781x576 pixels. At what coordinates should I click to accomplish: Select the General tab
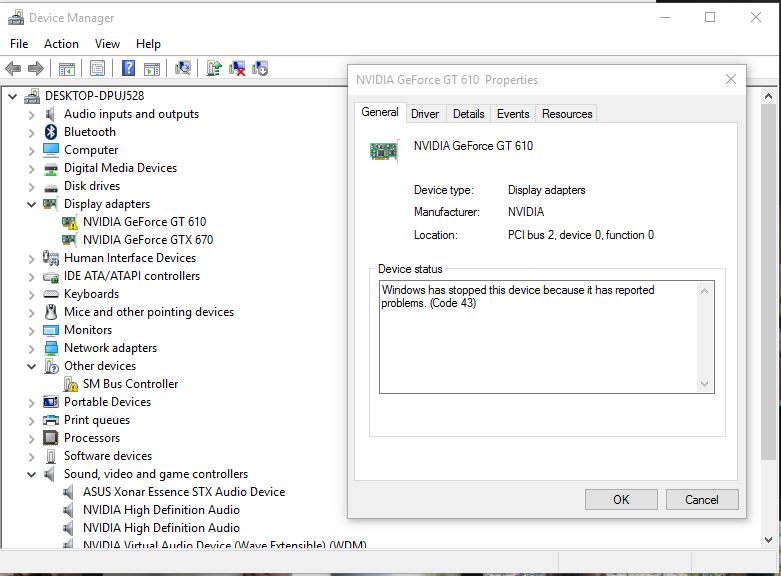tap(380, 112)
